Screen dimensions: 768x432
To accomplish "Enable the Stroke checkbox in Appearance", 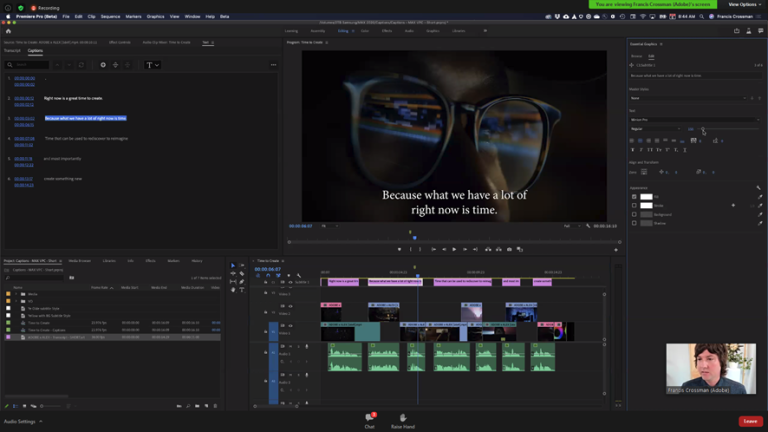I will click(634, 206).
